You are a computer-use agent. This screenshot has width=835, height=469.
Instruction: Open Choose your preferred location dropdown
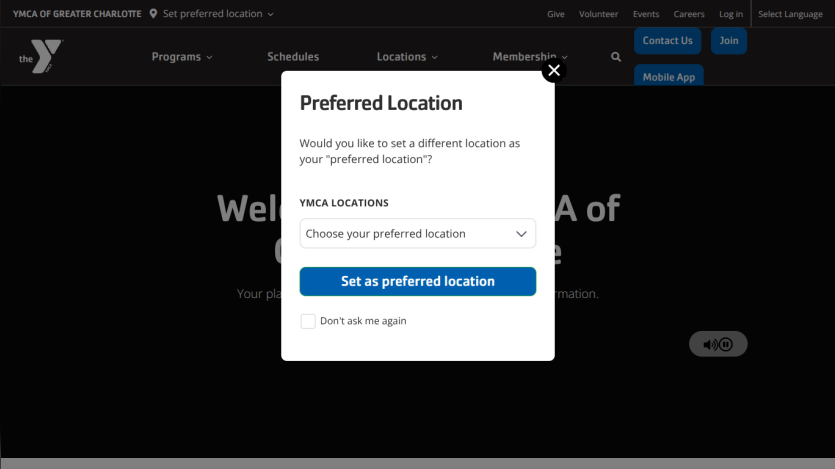coord(418,234)
